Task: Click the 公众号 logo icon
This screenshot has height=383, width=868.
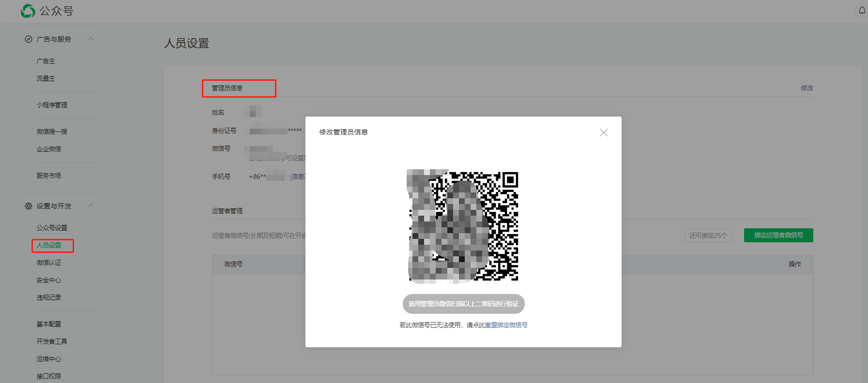Action: click(x=28, y=11)
